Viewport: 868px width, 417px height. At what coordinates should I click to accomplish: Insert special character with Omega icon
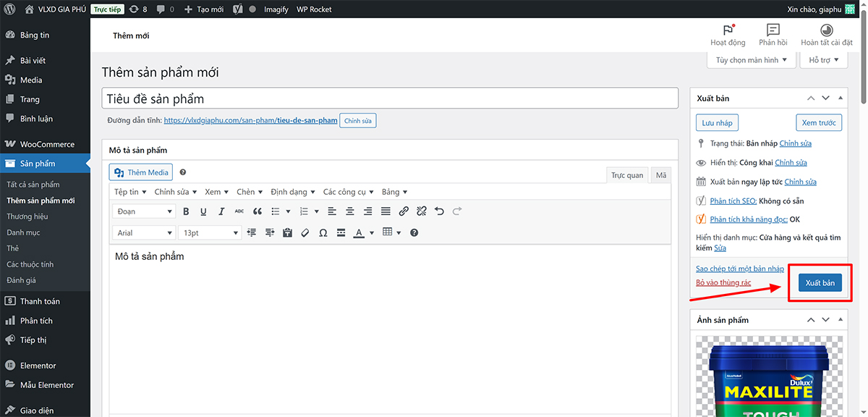(x=323, y=233)
